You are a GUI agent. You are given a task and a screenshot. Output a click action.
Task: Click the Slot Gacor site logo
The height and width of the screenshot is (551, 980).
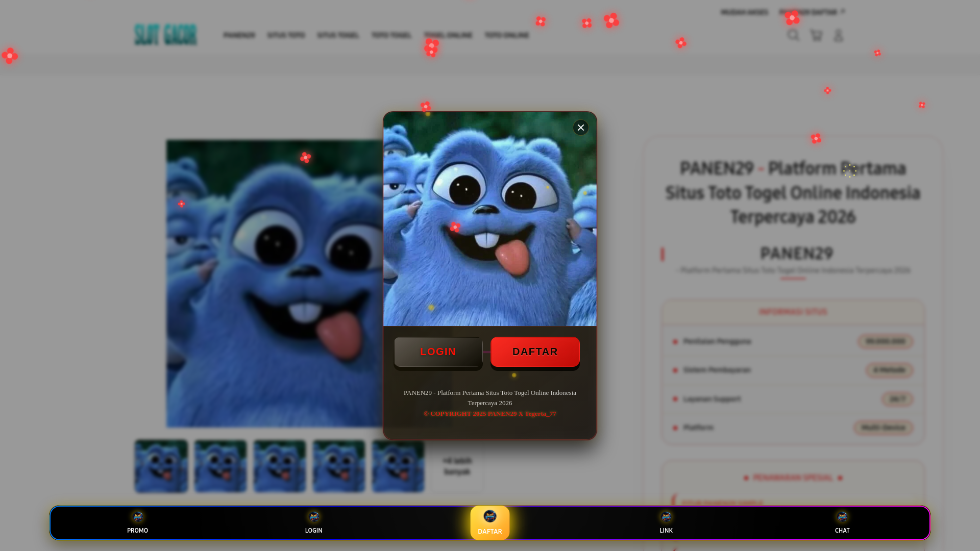(165, 35)
